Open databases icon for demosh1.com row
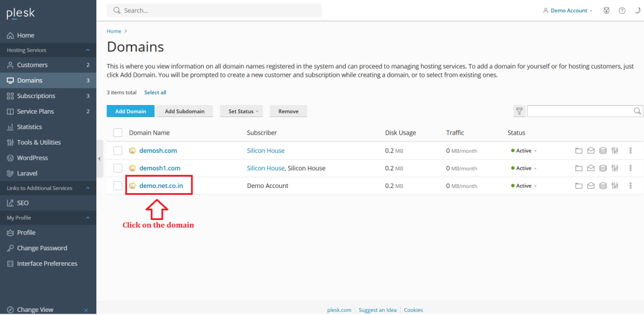Screen dimensions: 644x315 pos(602,168)
